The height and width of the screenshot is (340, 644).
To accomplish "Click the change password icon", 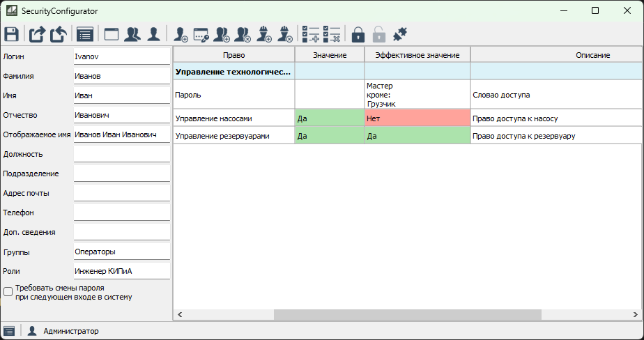I will (201, 34).
